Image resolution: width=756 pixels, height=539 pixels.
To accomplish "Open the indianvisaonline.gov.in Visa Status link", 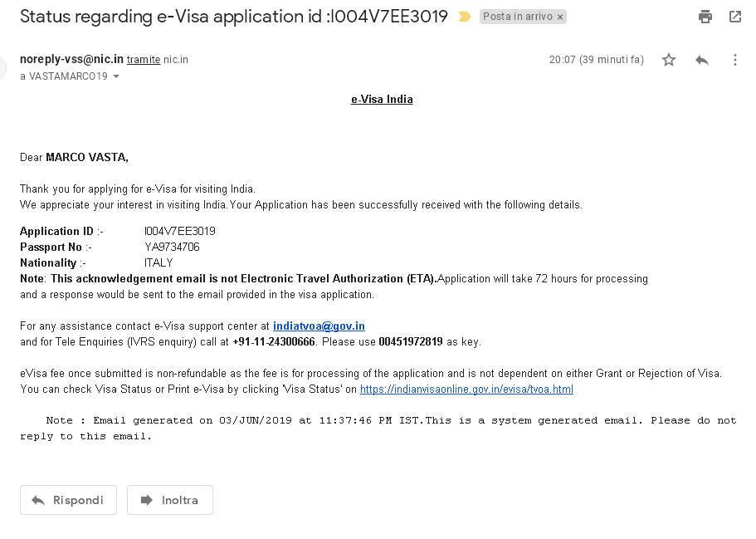I will [x=466, y=390].
